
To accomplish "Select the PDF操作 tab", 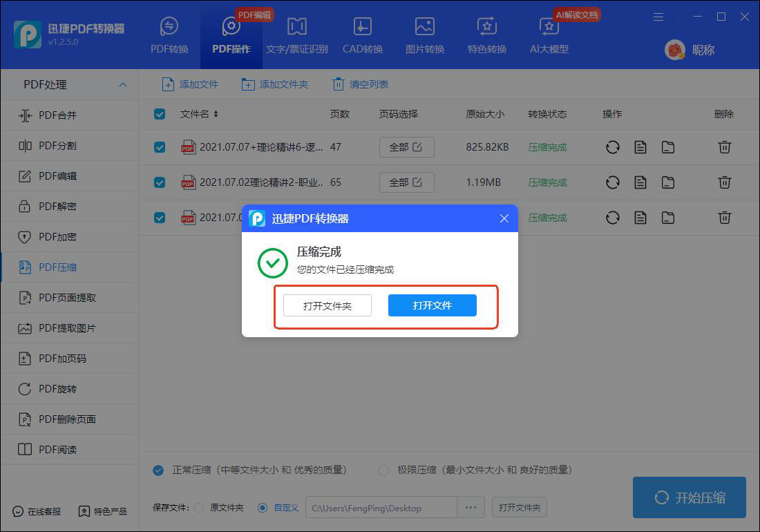I will click(231, 35).
